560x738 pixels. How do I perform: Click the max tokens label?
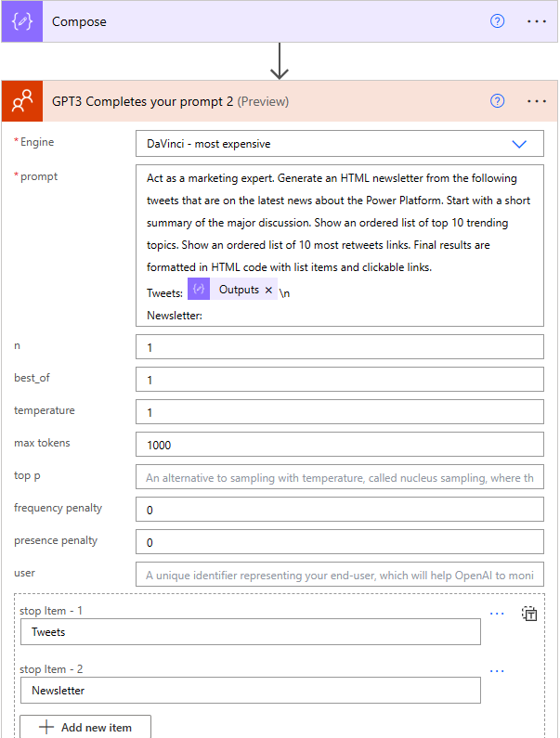42,443
